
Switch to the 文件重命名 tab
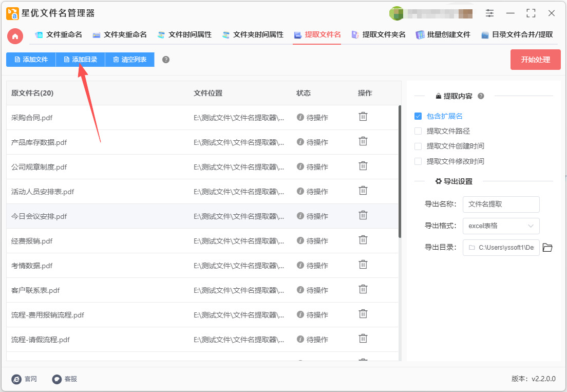59,35
